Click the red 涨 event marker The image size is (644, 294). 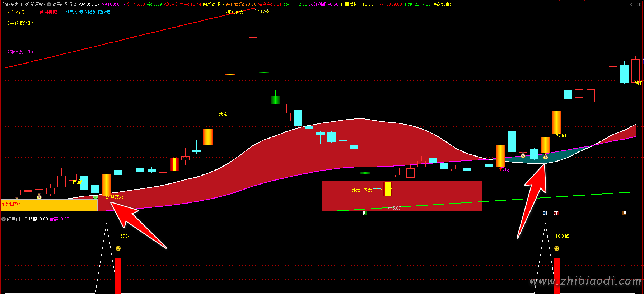pos(556,213)
